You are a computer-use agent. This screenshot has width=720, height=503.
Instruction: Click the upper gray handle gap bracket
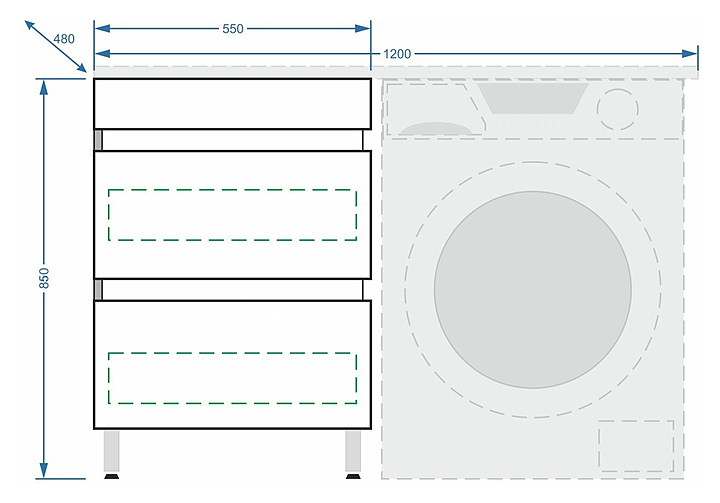coord(98,140)
